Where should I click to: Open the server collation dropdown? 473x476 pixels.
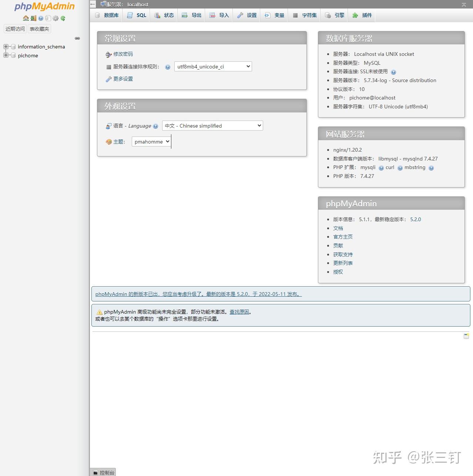coord(212,67)
